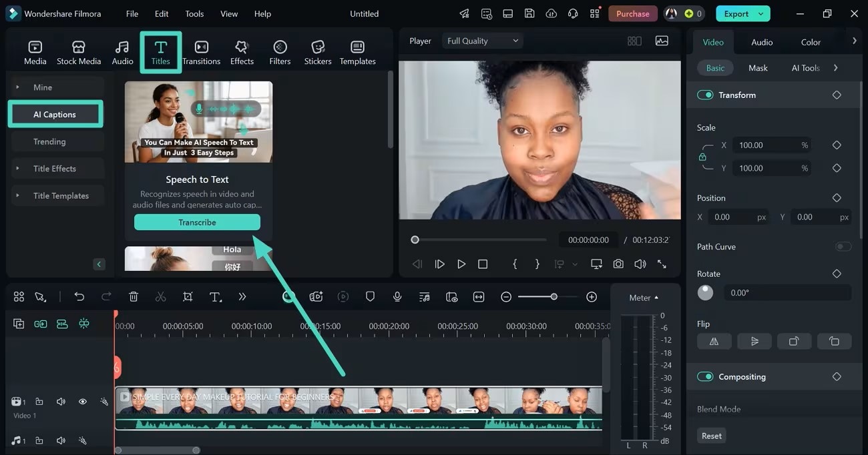Select the split scissors icon in the toolbar
The height and width of the screenshot is (455, 868).
coord(160,296)
